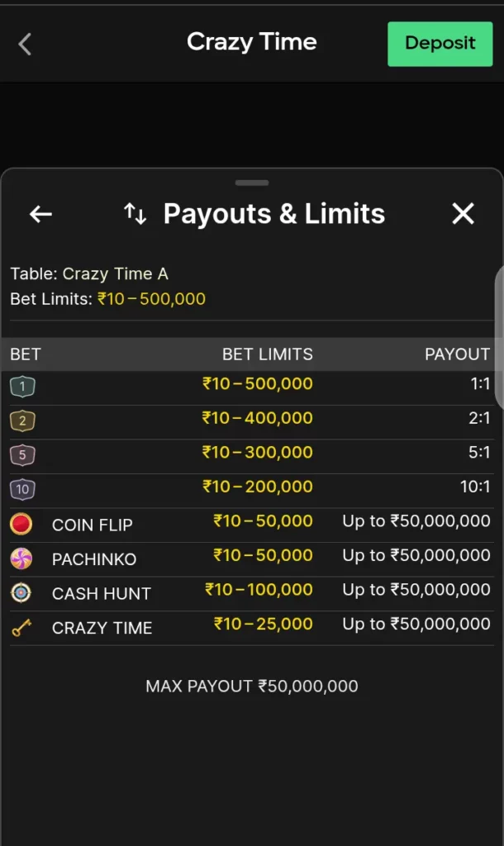Viewport: 504px width, 846px height.
Task: Click the BET LIMITS column header
Action: click(x=267, y=354)
